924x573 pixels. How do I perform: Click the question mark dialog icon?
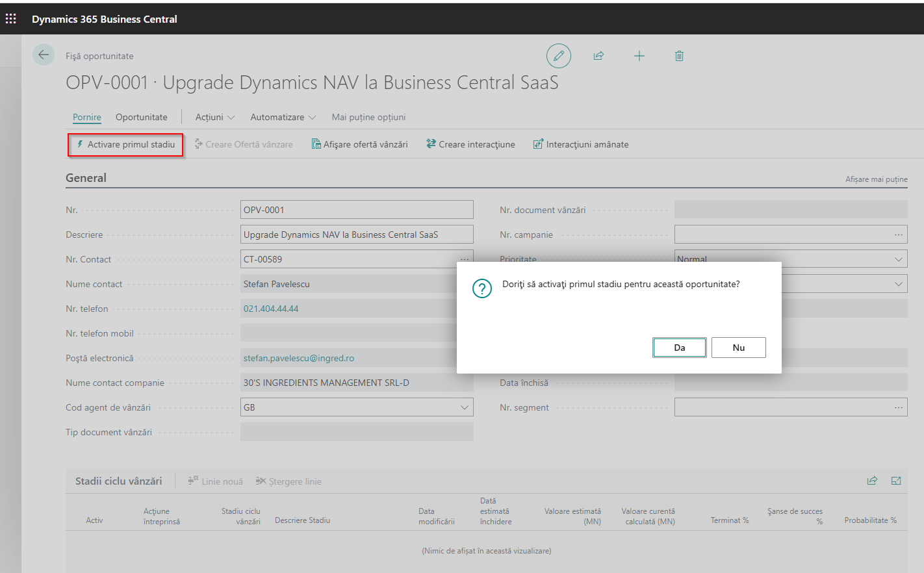(x=482, y=288)
